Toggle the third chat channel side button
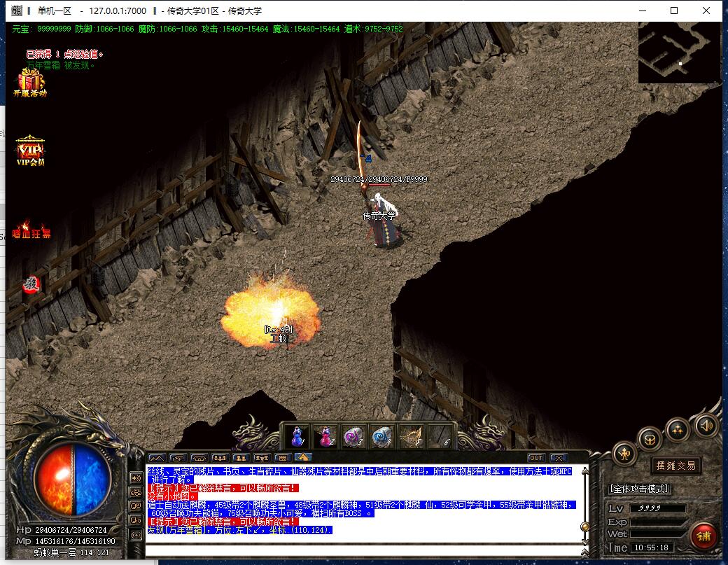The image size is (728, 565). click(136, 506)
